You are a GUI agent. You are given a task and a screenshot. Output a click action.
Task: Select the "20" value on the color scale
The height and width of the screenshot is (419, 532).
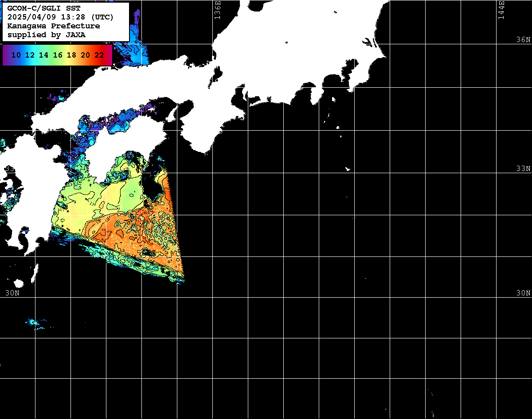point(86,55)
